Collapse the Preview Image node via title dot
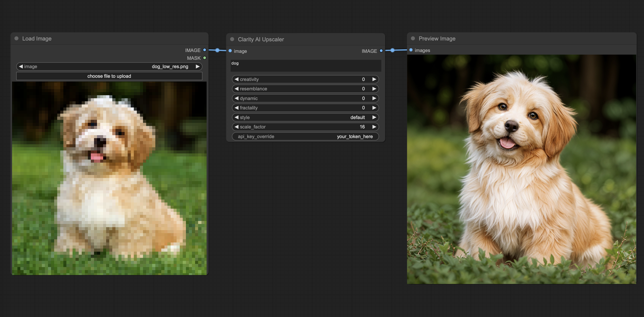The width and height of the screenshot is (644, 317). (x=413, y=39)
